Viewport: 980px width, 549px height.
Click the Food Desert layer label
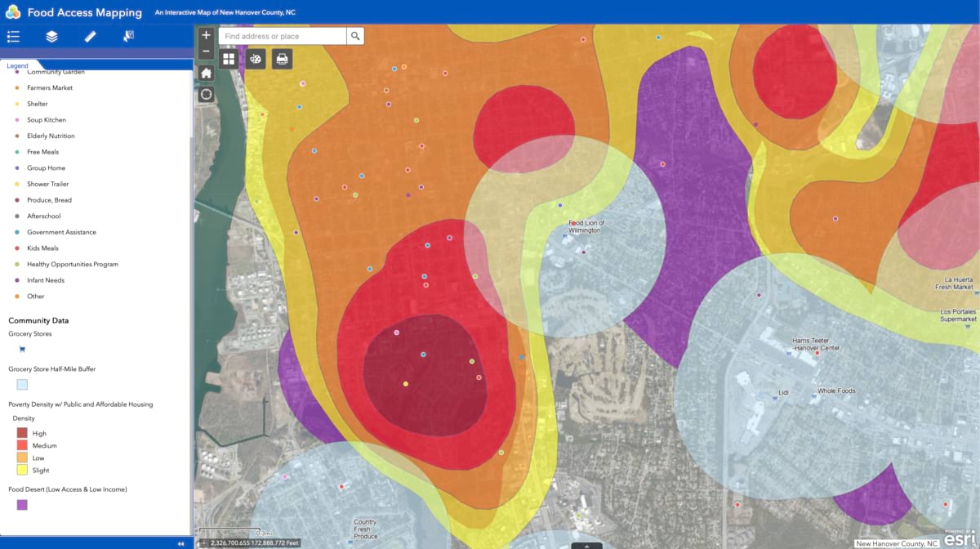tap(68, 489)
